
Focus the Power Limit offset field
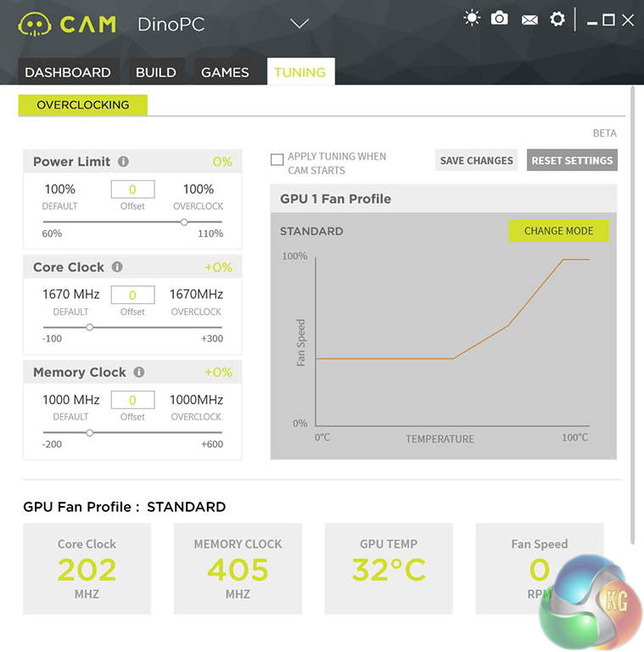[132, 189]
